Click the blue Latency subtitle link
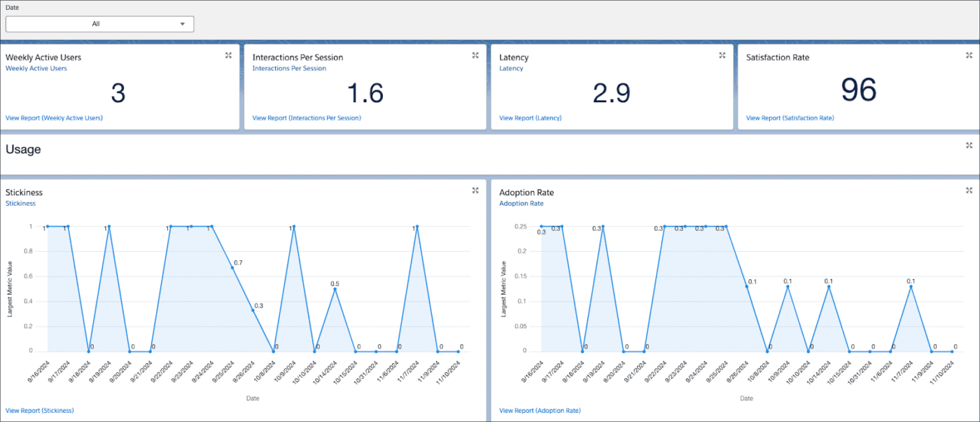This screenshot has height=422, width=980. 511,69
